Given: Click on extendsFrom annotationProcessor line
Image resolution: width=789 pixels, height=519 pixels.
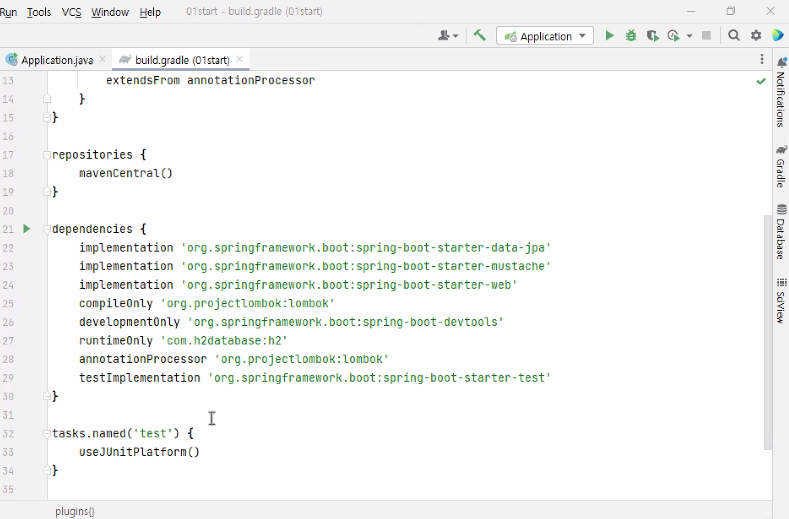Looking at the screenshot, I should pyautogui.click(x=210, y=80).
